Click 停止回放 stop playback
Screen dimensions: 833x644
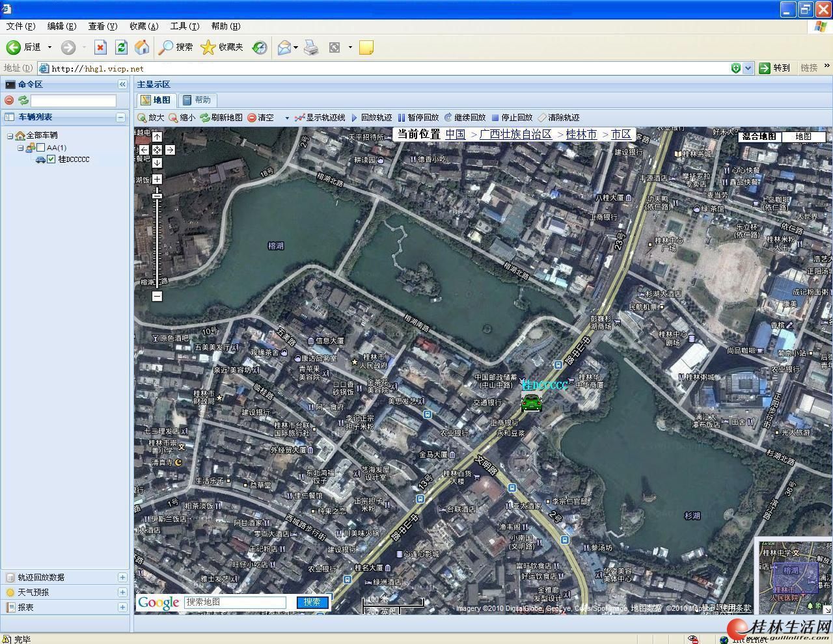512,118
